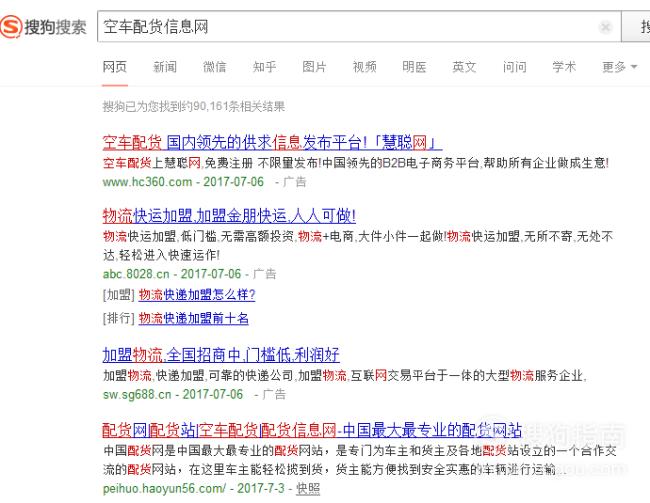Open the 物流快运加盟 金朋快运 result title
650x503 pixels.
(x=229, y=216)
